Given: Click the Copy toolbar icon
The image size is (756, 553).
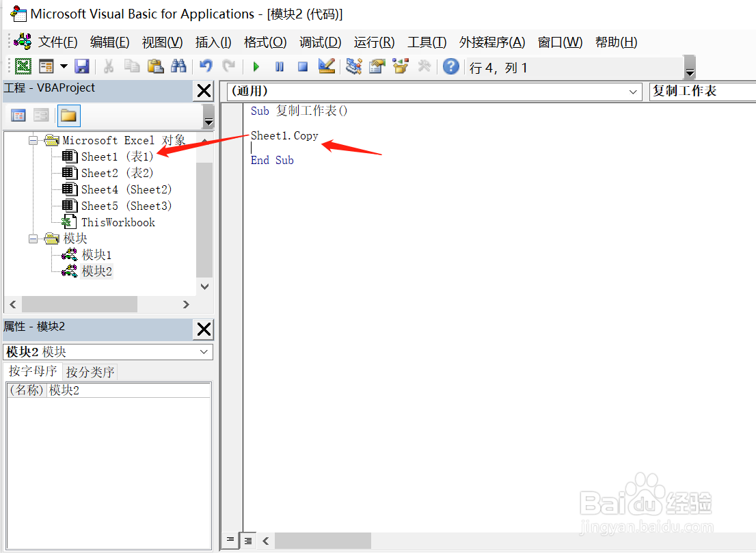Looking at the screenshot, I should 132,66.
